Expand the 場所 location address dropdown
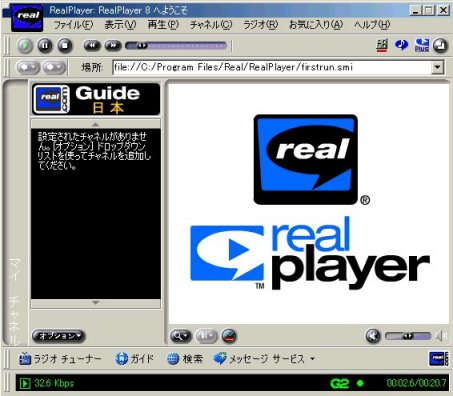This screenshot has height=396, width=453. pyautogui.click(x=438, y=67)
